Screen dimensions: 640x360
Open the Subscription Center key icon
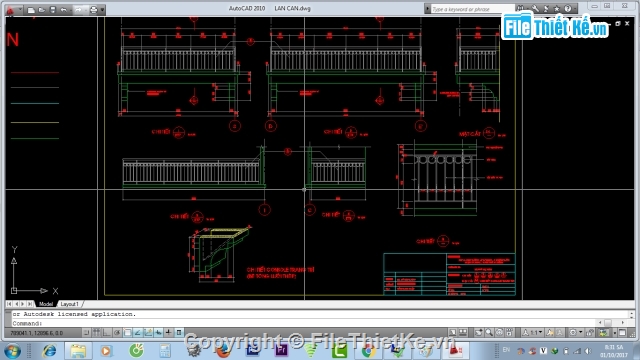click(536, 9)
